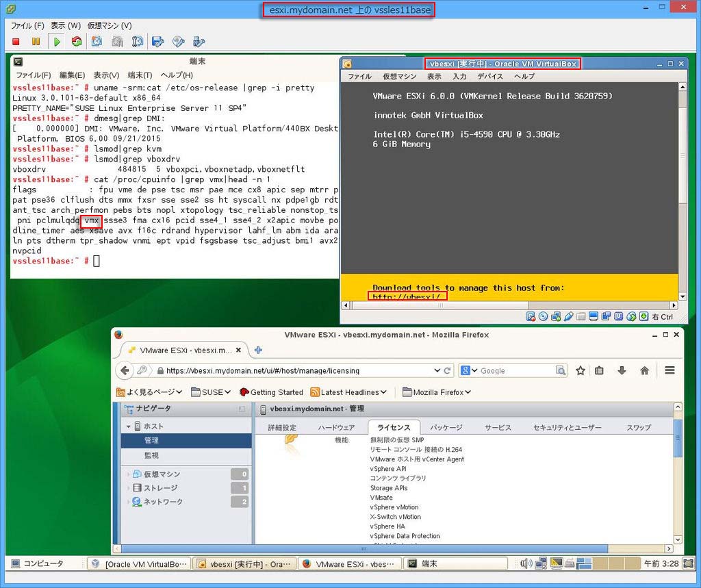Open SUSE bookmarks folder dropdown
Screen dimensions: 701x588
(211, 392)
